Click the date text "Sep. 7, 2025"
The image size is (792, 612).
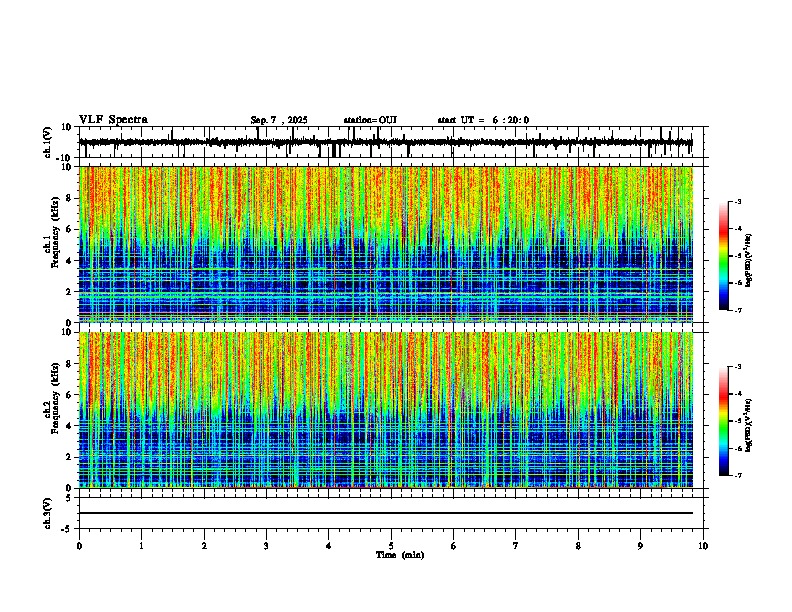tap(279, 120)
